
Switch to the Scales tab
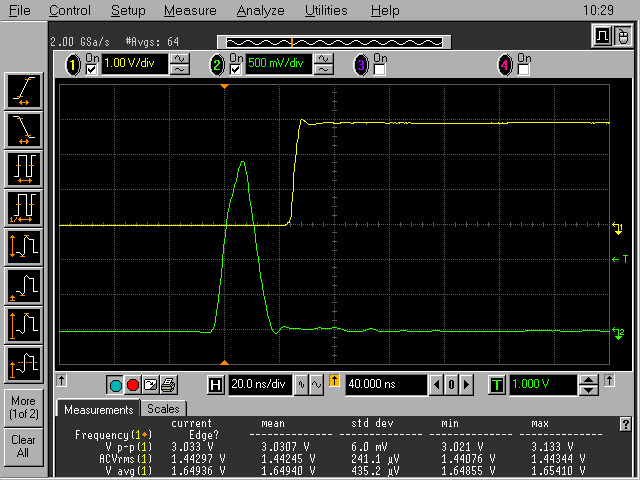(x=163, y=409)
